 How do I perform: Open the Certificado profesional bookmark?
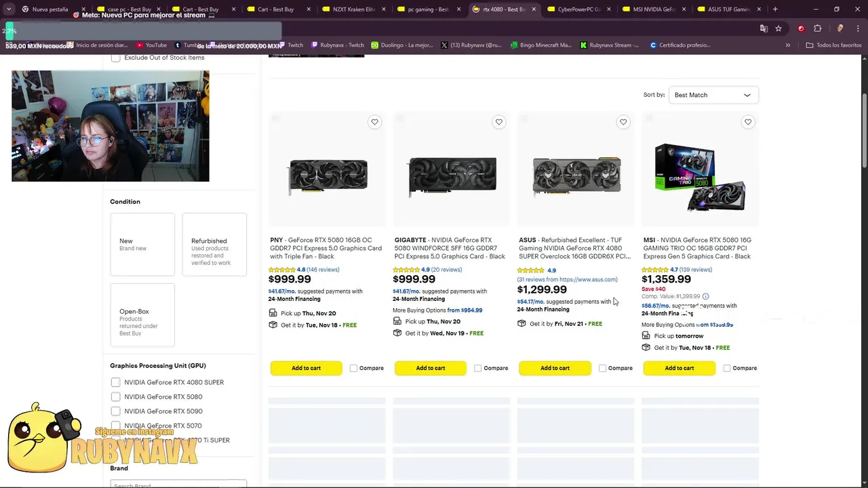click(x=680, y=45)
